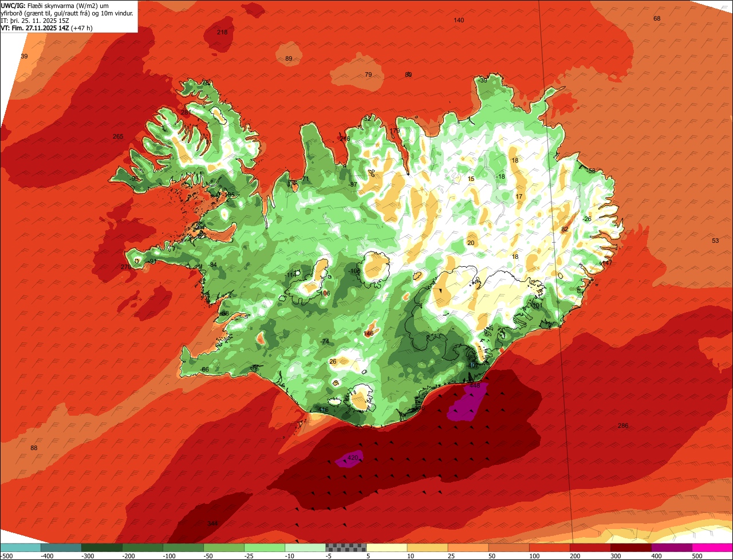Click the map value -114

(290, 275)
